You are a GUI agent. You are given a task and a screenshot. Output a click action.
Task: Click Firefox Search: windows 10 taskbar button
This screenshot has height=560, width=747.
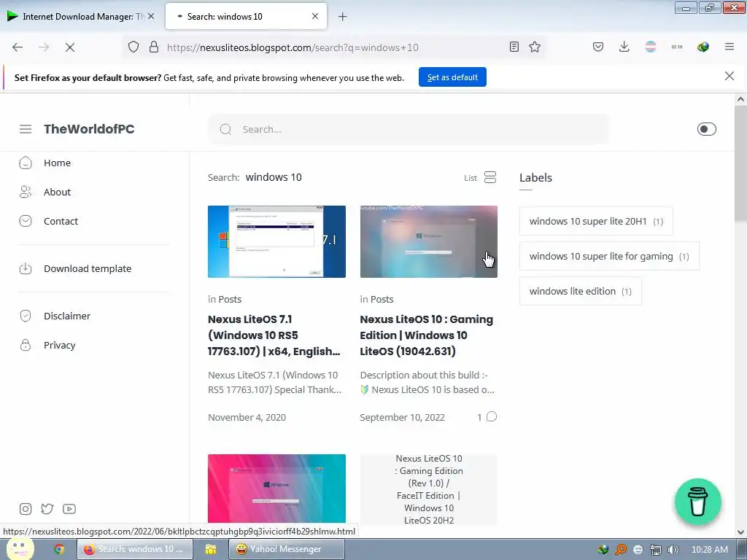tap(135, 549)
